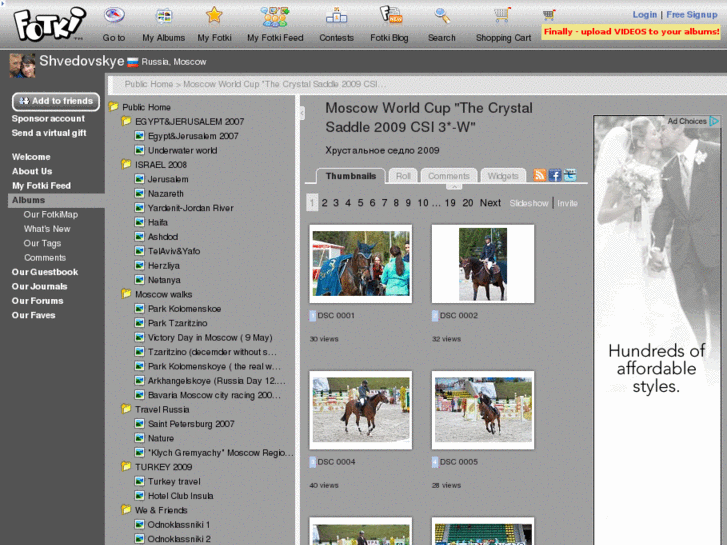Click the Russia flag icon
The width and height of the screenshot is (727, 545).
pos(133,62)
